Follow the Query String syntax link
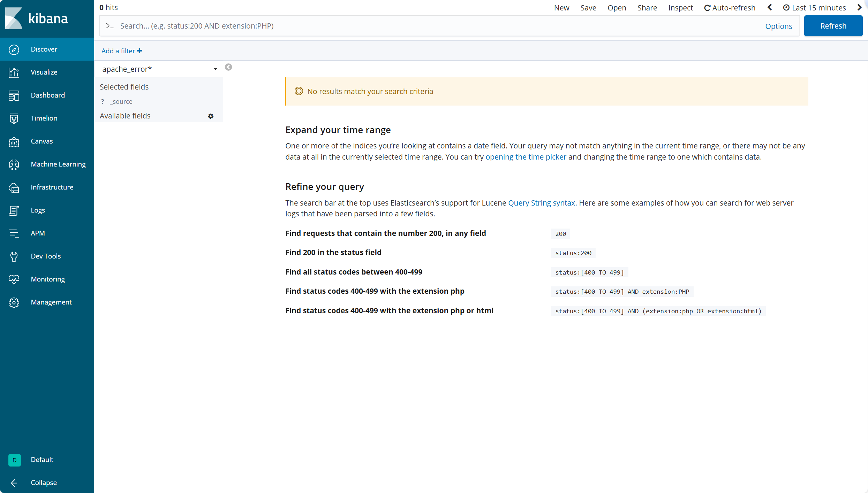Viewport: 868px width, 493px height. coord(541,203)
